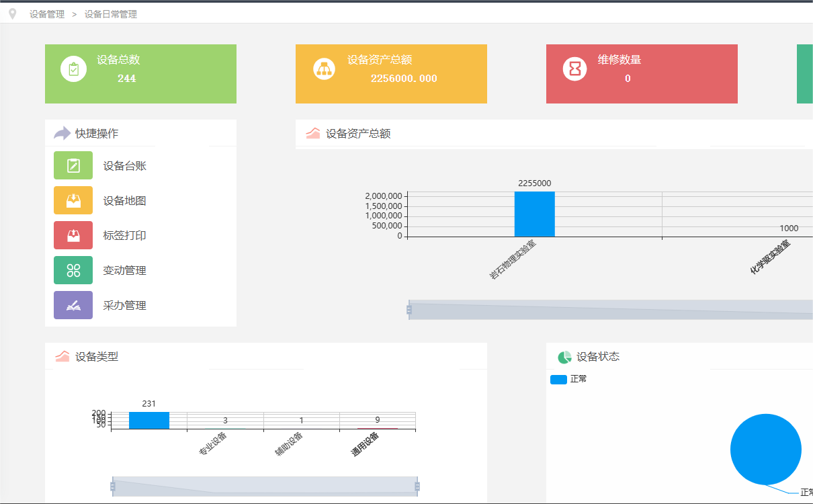Click 设备管理 in the breadcrumb

[x=47, y=14]
